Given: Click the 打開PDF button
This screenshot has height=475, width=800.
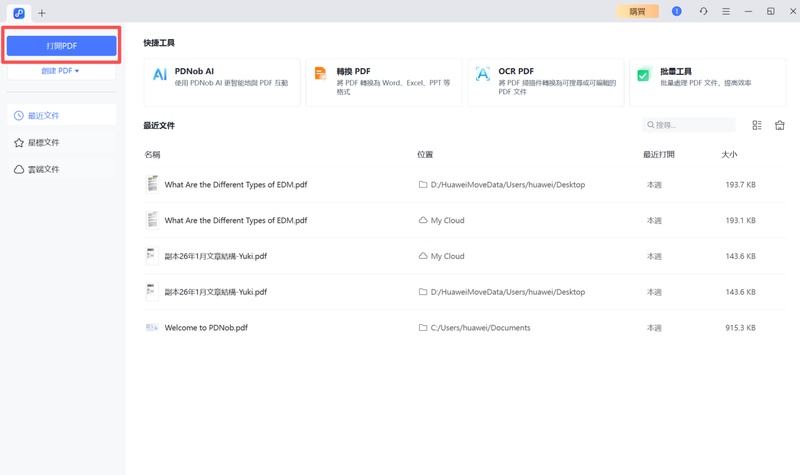Looking at the screenshot, I should (61, 46).
